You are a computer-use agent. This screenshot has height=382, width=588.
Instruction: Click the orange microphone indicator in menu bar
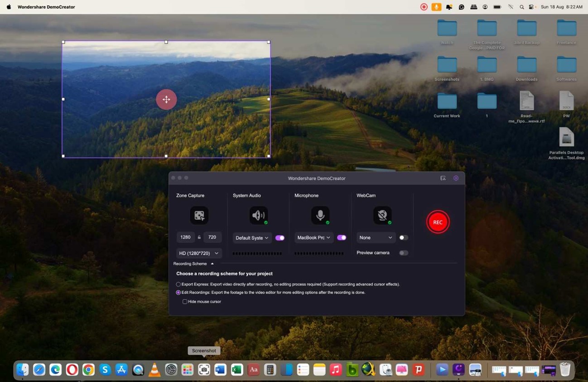(x=436, y=7)
